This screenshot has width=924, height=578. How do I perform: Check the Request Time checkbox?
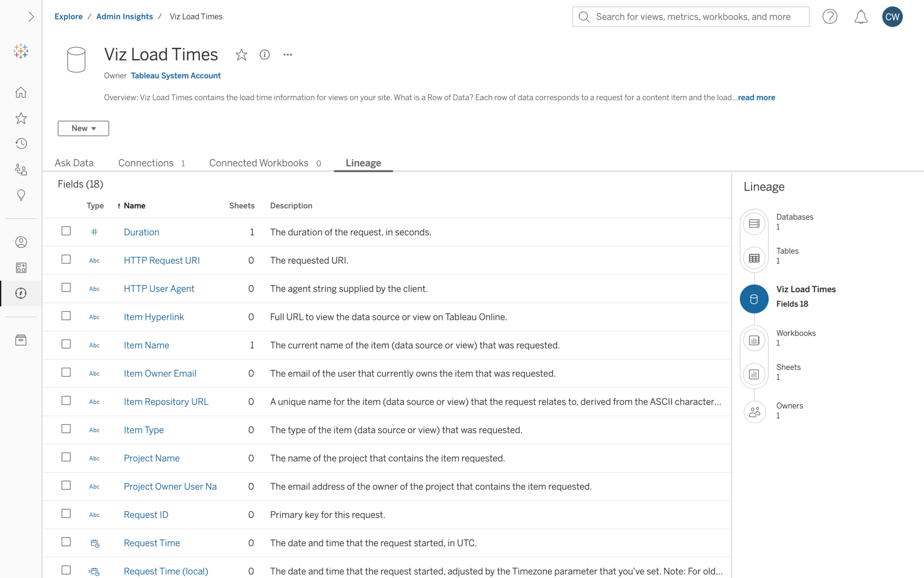66,541
